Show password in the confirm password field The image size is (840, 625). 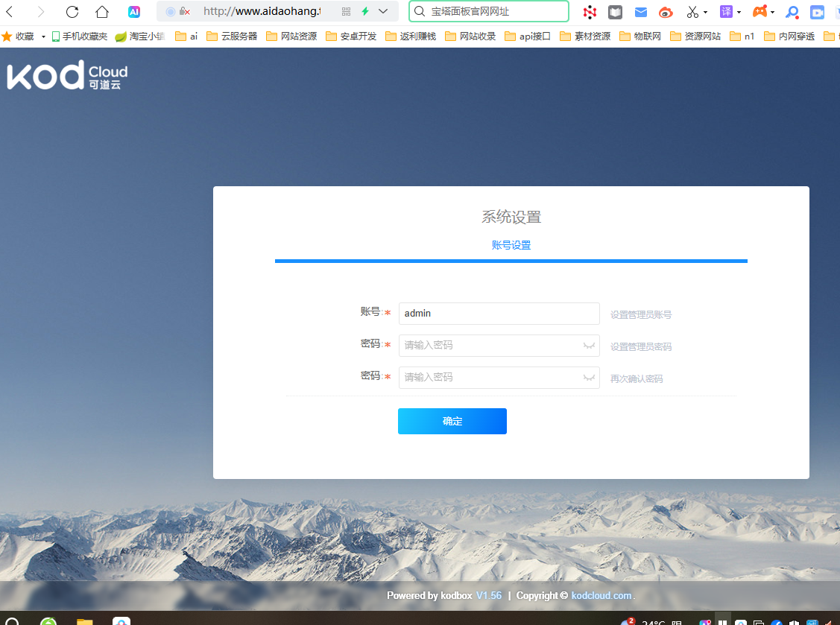coord(589,378)
